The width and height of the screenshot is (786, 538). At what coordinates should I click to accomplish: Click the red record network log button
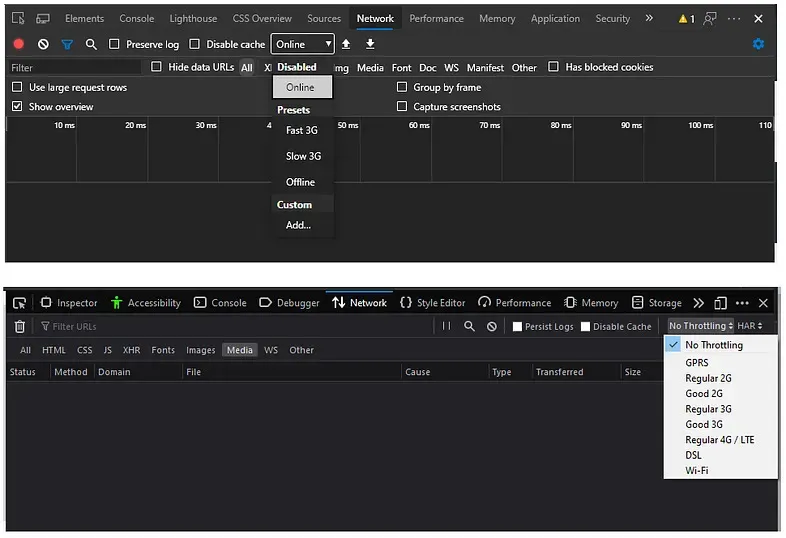click(19, 44)
